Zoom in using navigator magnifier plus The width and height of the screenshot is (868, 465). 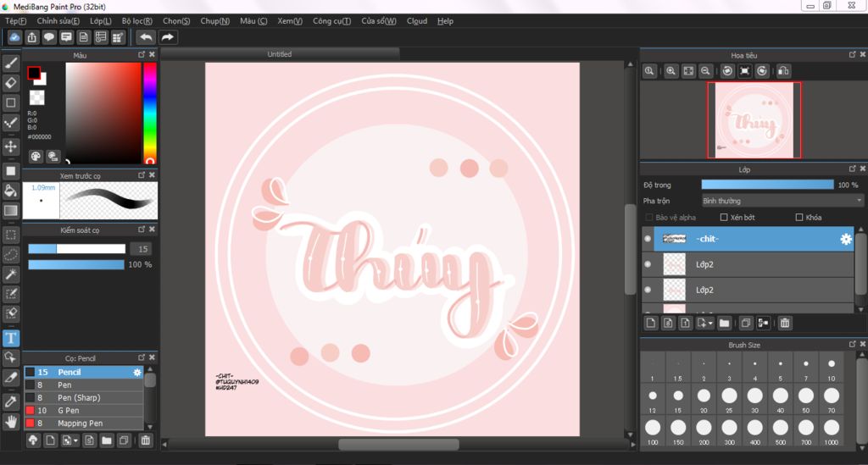tap(671, 71)
